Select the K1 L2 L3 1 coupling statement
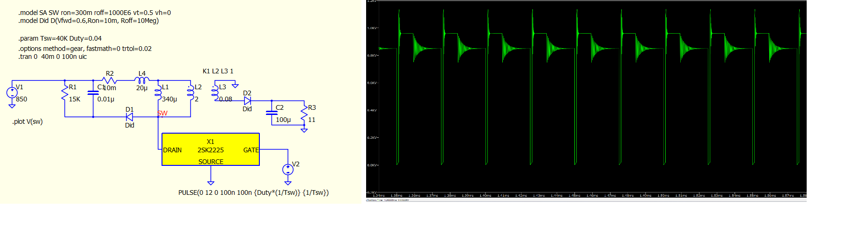Screen dimensions: 868x228 (x=218, y=71)
